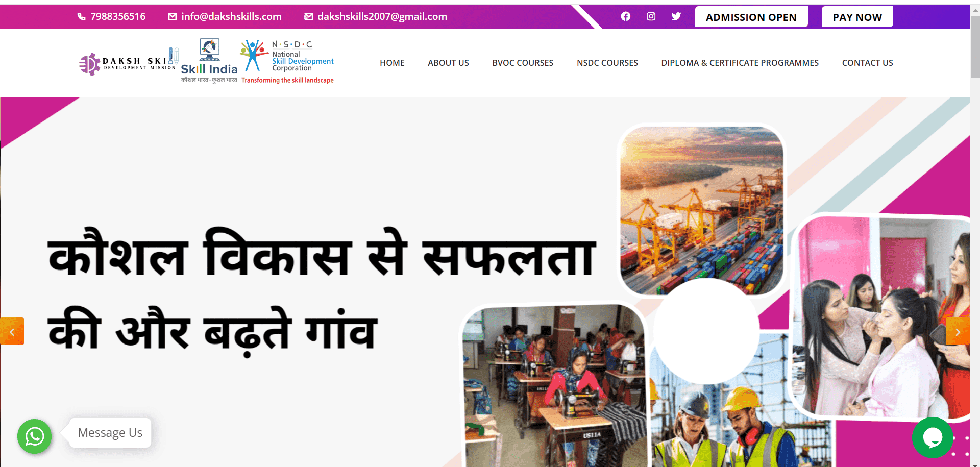Open the Facebook icon link
This screenshot has width=980, height=467.
pos(625,16)
